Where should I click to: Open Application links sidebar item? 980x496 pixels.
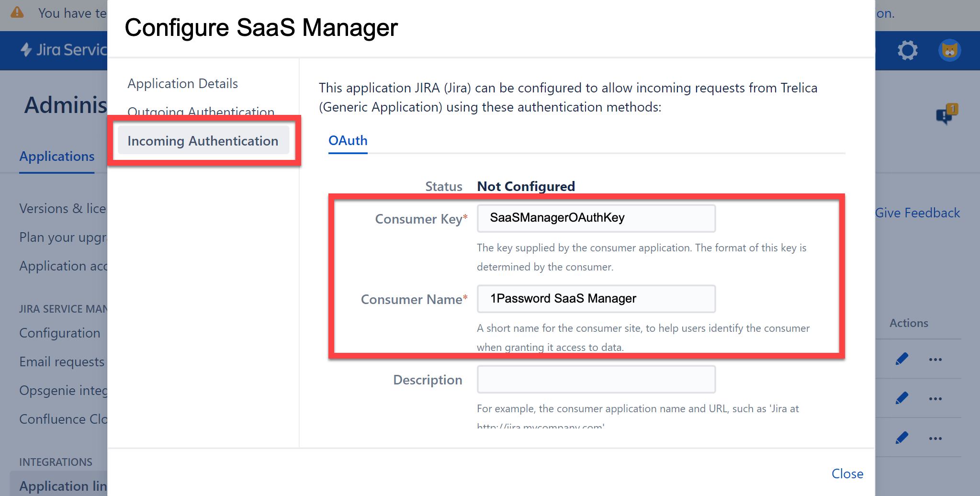point(59,485)
